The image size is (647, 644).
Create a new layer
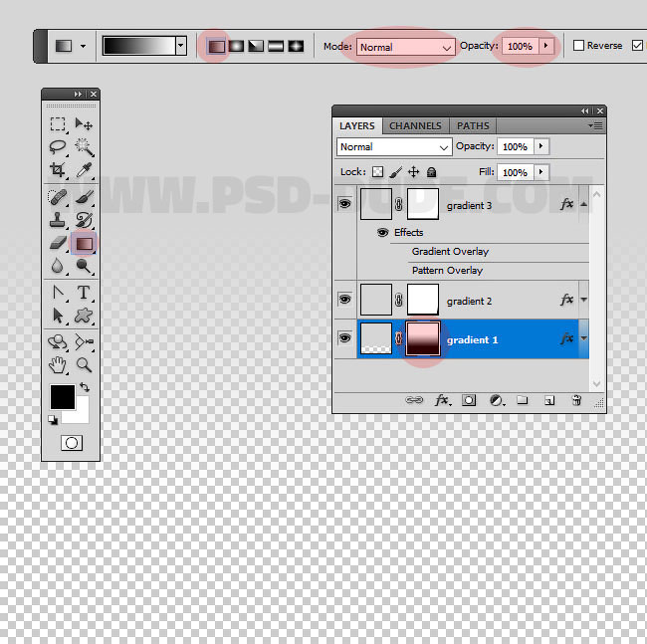(x=549, y=400)
